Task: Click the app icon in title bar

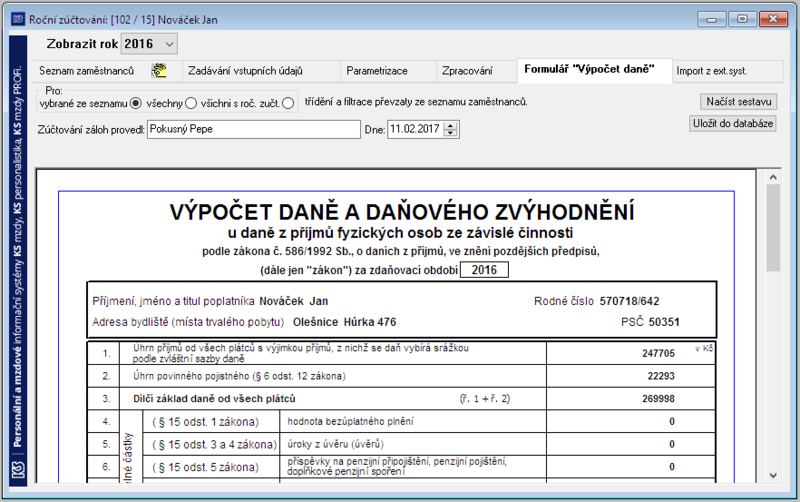Action: (18, 19)
